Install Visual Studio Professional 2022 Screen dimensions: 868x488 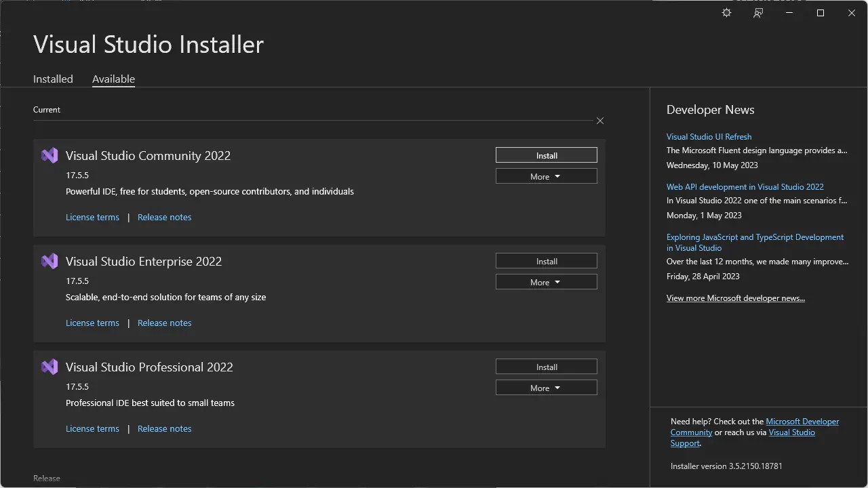pyautogui.click(x=547, y=367)
